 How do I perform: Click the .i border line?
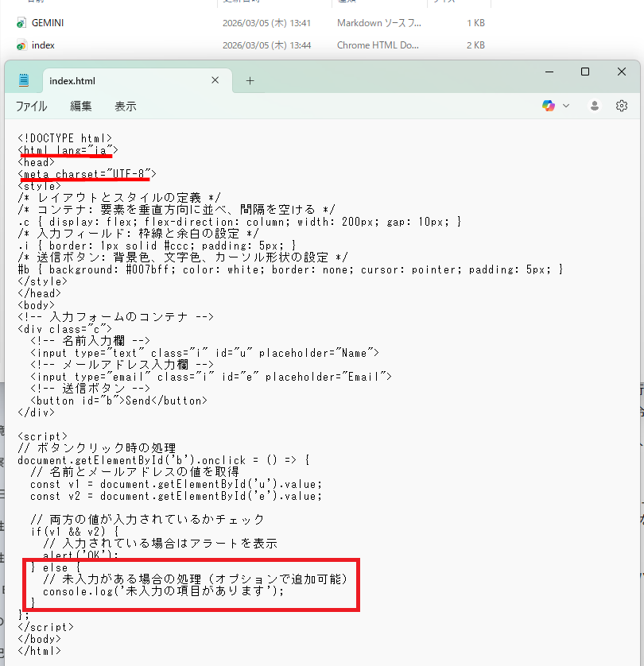click(157, 246)
